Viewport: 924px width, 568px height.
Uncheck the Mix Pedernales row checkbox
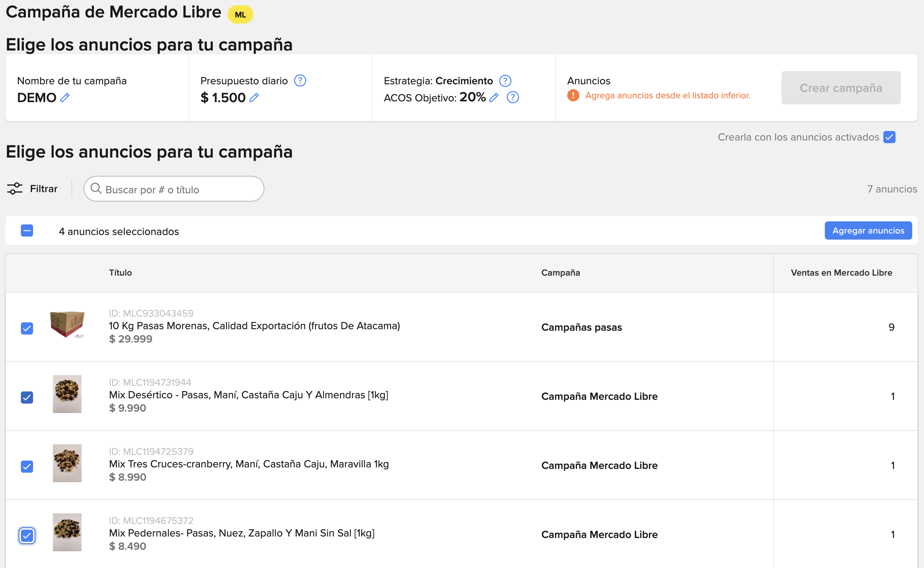click(x=27, y=536)
